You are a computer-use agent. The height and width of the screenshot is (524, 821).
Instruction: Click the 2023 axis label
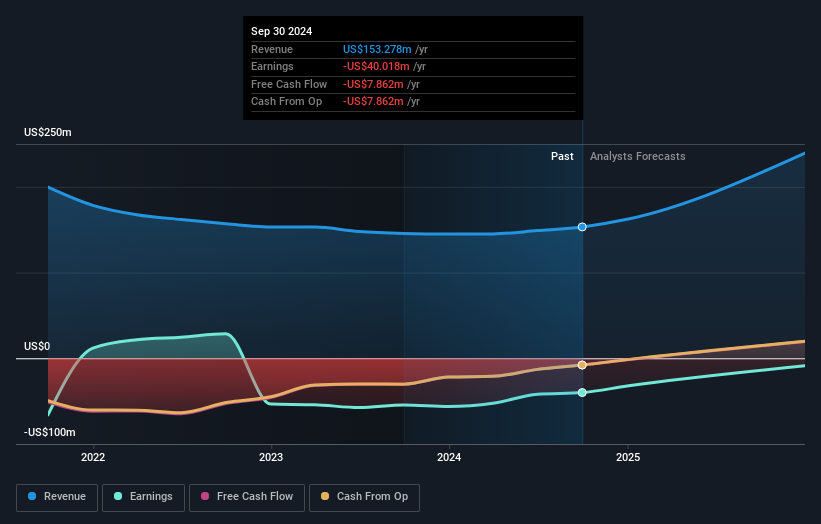click(271, 458)
